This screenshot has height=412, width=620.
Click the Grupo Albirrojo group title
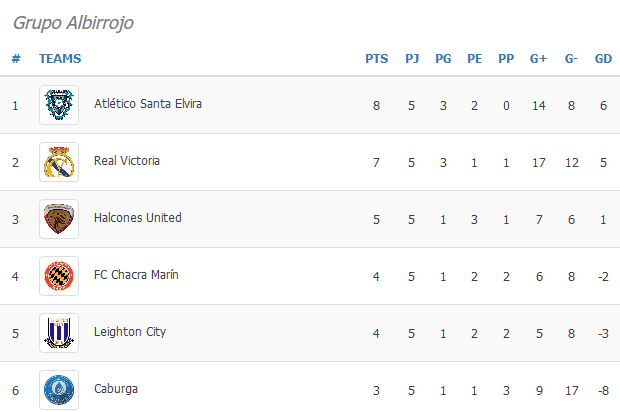[x=73, y=23]
